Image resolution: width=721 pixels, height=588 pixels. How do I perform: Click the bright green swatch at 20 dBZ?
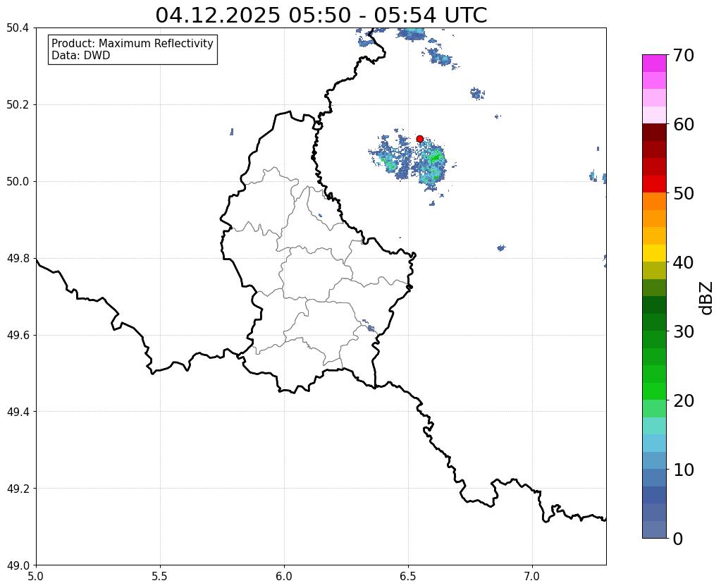654,391
